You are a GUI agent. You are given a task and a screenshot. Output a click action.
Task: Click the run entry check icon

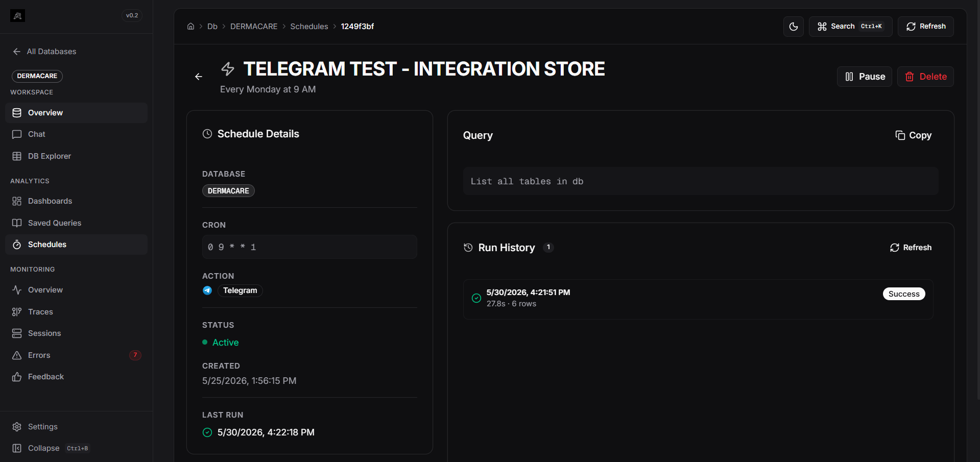coord(476,298)
